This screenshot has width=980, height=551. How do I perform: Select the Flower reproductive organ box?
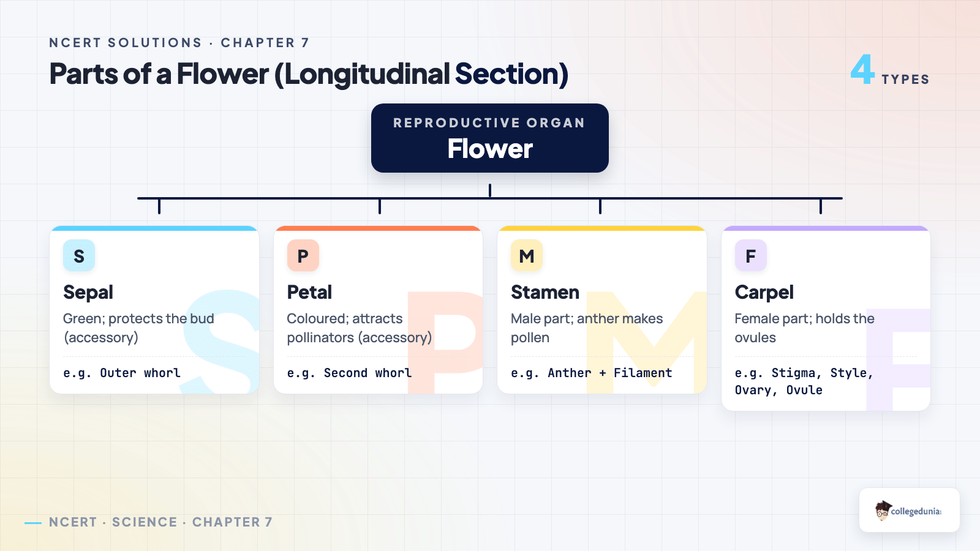[490, 138]
